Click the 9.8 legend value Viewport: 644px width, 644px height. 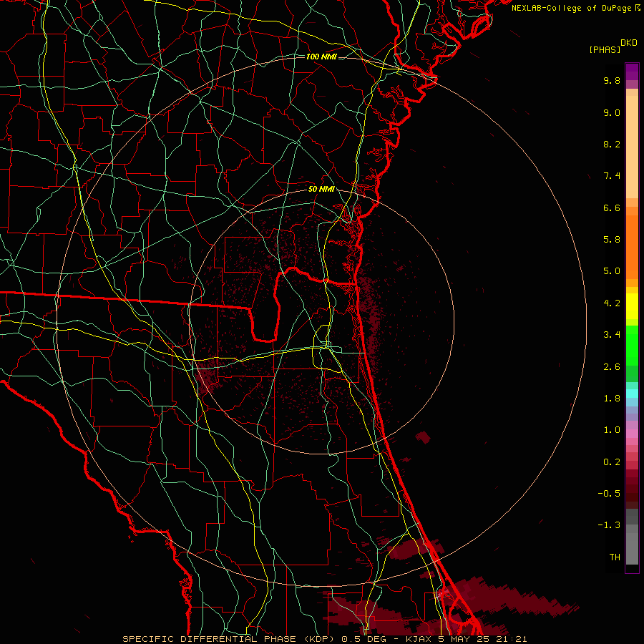612,80
